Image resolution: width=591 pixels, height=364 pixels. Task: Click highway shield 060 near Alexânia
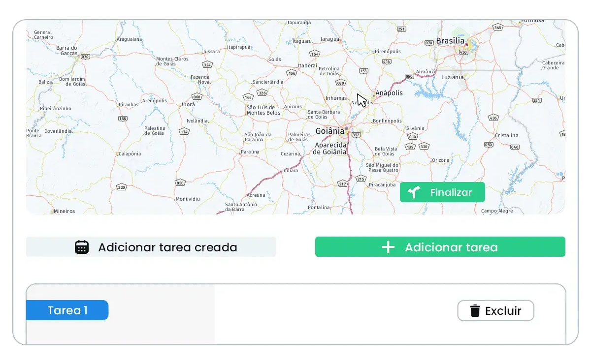(409, 77)
